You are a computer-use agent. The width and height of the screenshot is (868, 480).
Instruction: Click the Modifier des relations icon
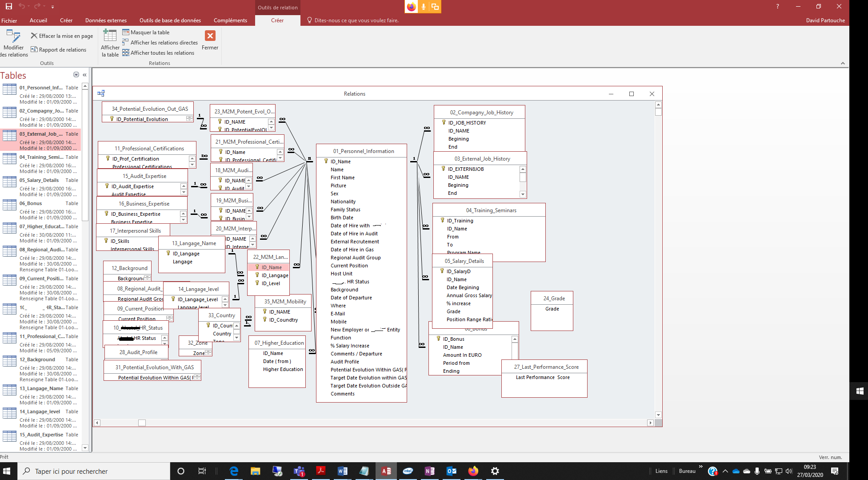tap(13, 36)
